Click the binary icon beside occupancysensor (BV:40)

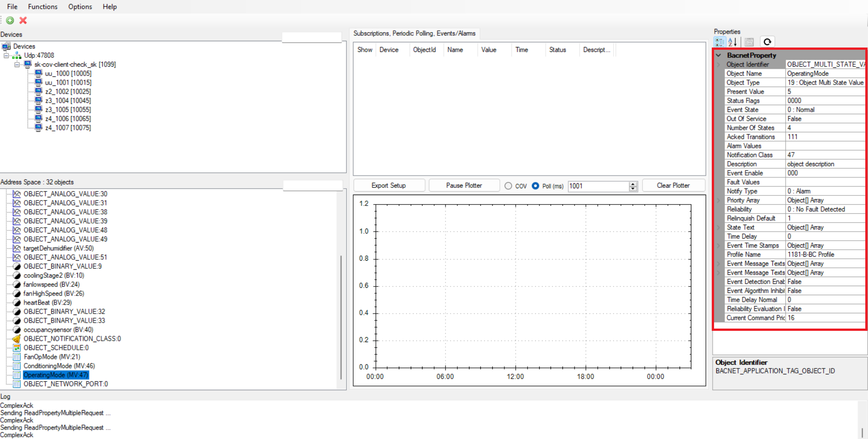17,329
